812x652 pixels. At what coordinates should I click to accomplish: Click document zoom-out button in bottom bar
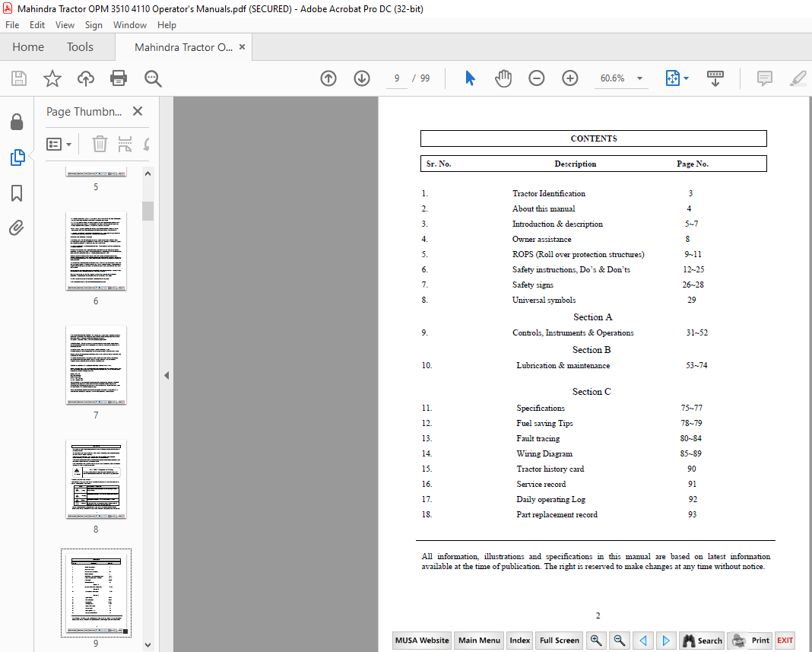[619, 640]
